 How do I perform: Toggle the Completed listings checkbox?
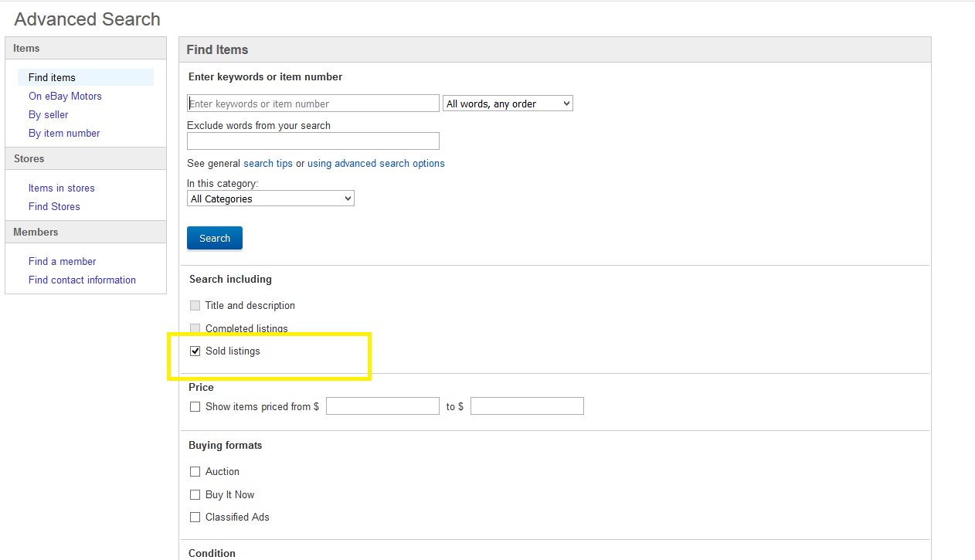195,328
